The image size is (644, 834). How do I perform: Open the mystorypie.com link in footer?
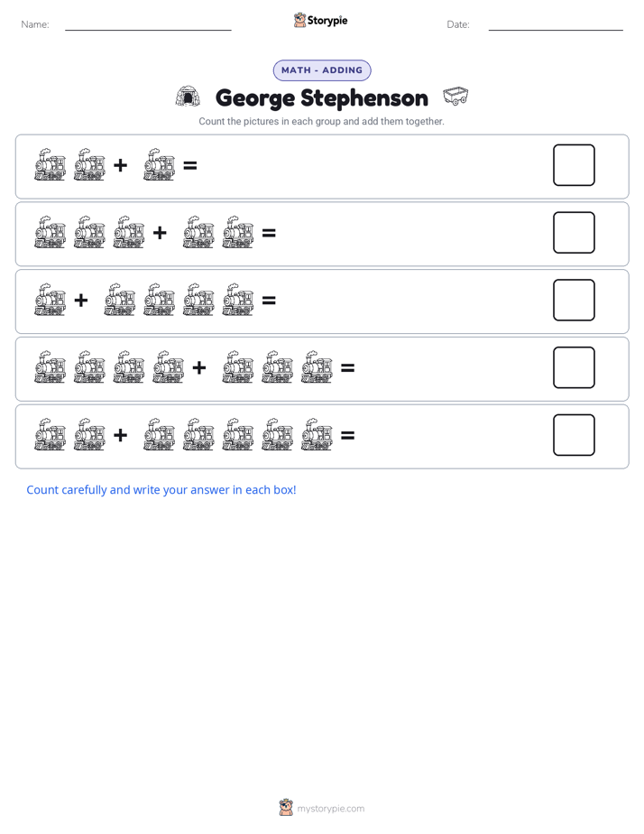(x=330, y=809)
